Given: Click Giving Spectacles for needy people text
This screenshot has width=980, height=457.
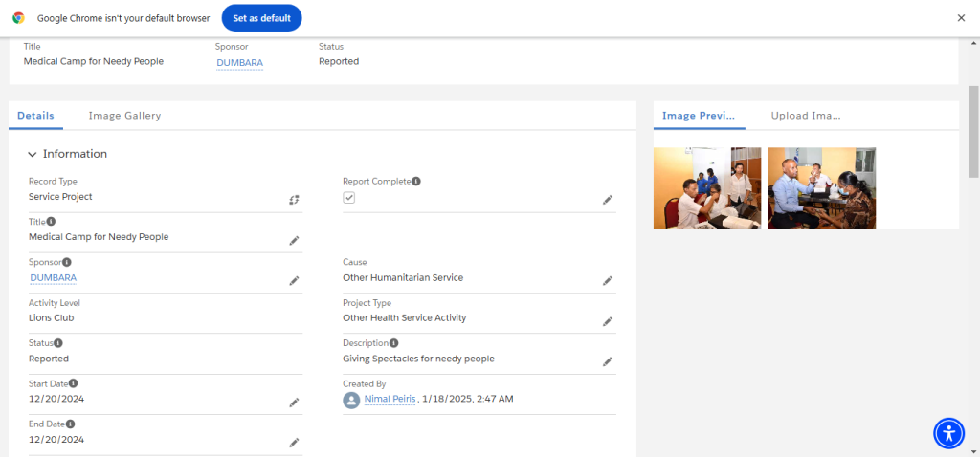Looking at the screenshot, I should 419,359.
